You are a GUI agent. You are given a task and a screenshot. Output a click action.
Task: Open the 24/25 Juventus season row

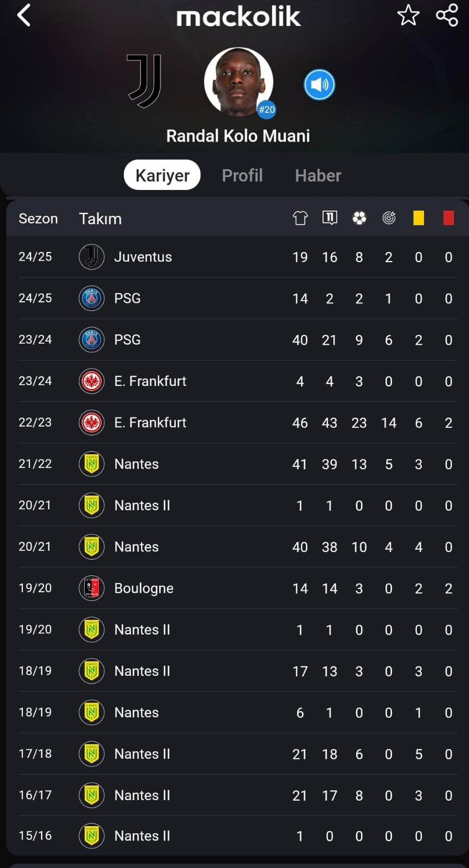click(238, 257)
